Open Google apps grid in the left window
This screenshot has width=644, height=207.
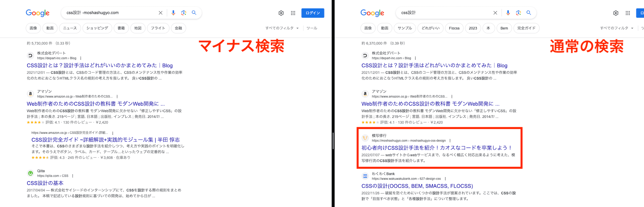click(293, 13)
